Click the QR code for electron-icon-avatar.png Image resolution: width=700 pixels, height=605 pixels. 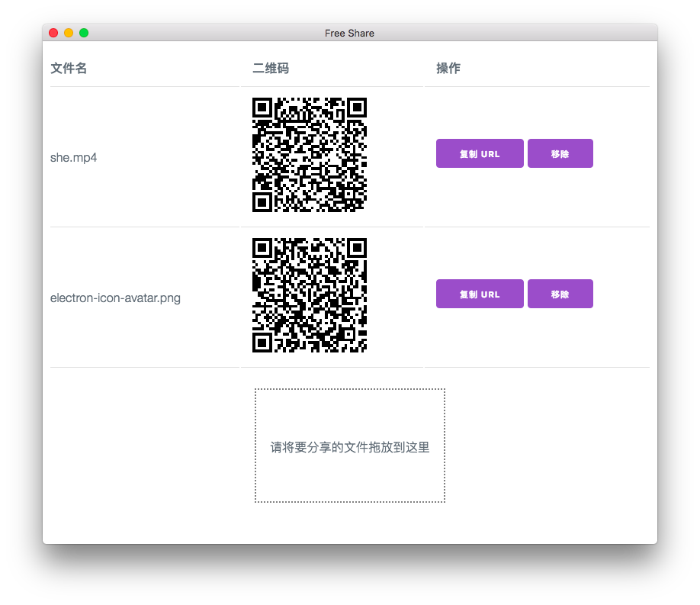310,295
